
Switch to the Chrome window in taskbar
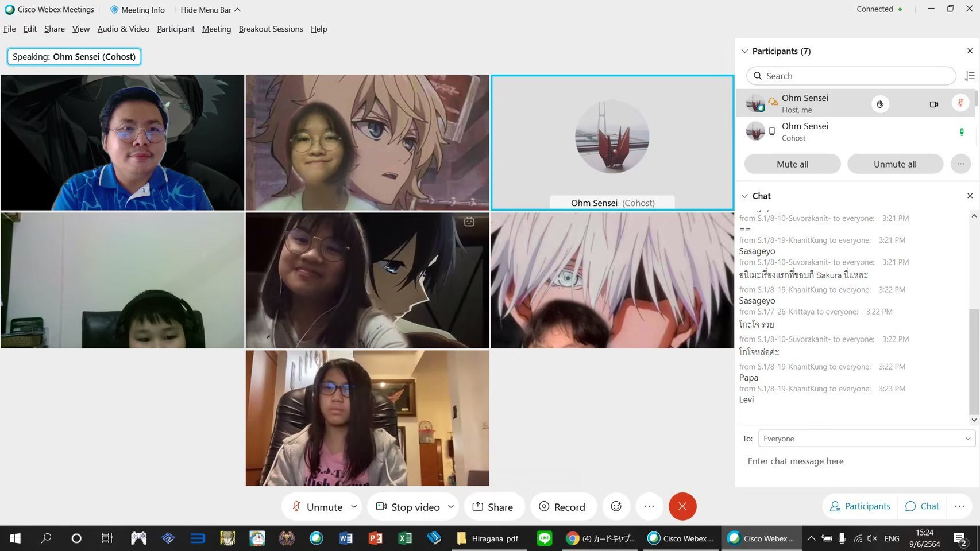coord(600,538)
